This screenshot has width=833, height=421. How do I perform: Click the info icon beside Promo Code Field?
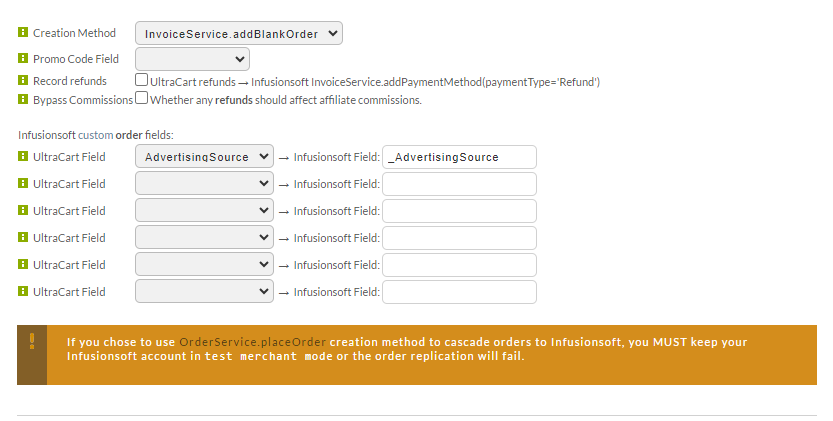(23, 58)
